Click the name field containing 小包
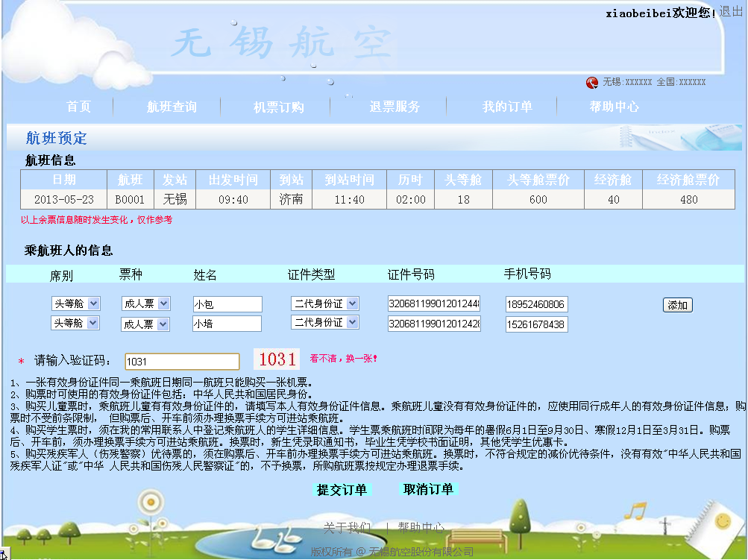This screenshot has height=560, width=748. 227,304
